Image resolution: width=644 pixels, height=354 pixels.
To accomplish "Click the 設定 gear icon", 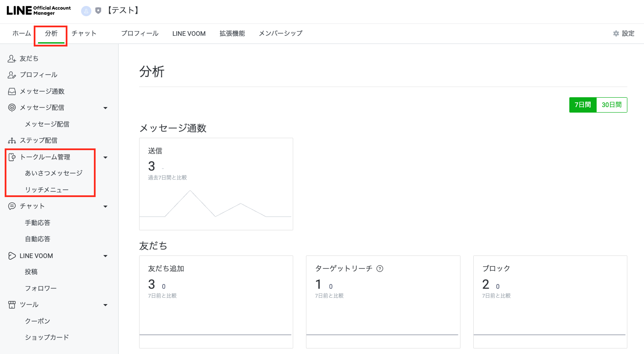I will click(x=616, y=33).
